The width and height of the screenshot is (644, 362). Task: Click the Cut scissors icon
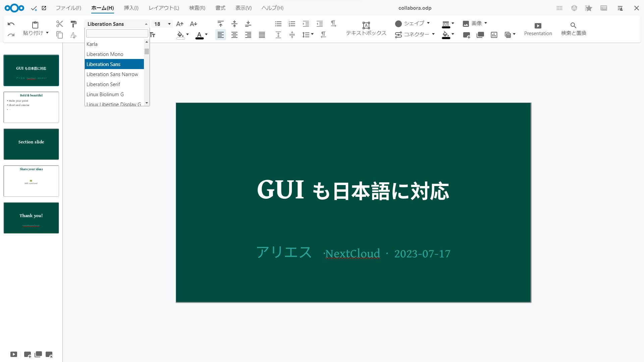(x=60, y=24)
